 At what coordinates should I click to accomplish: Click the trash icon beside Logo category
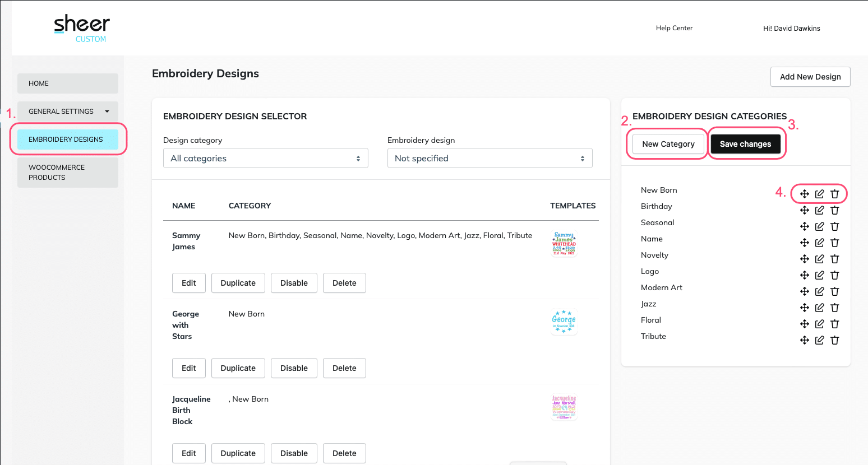point(834,275)
